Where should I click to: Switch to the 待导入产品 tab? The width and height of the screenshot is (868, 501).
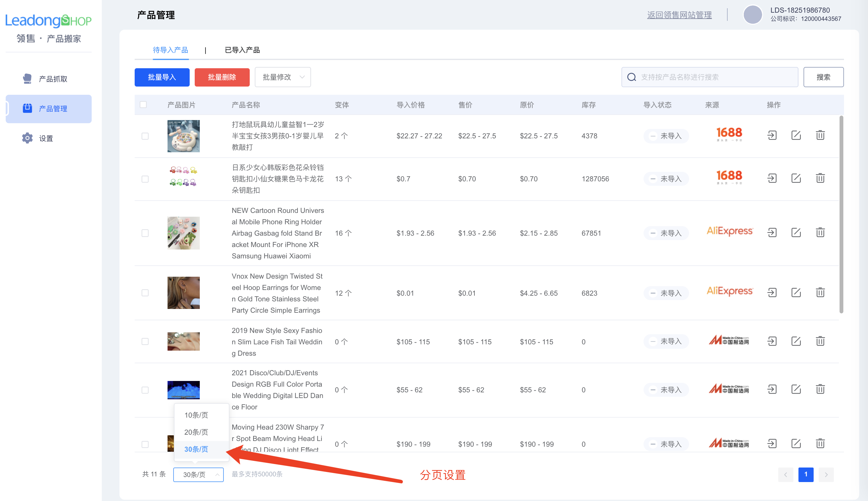tap(170, 50)
